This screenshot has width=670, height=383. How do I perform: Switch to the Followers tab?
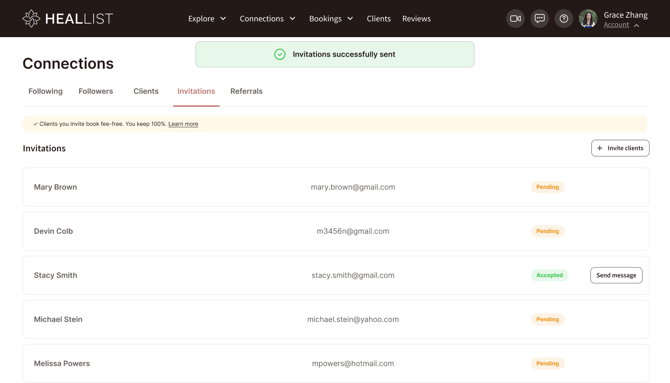coord(96,91)
